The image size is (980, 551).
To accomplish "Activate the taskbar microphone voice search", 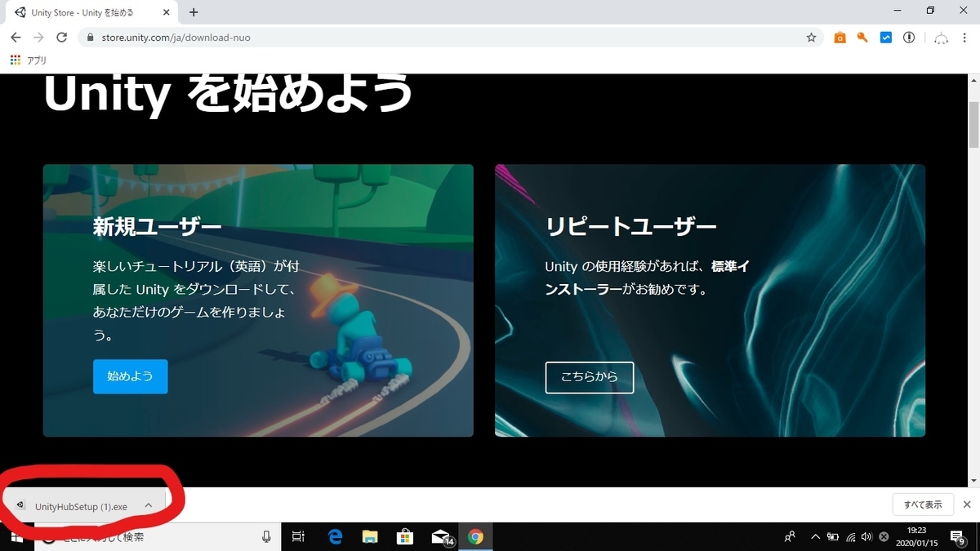I will pyautogui.click(x=266, y=537).
